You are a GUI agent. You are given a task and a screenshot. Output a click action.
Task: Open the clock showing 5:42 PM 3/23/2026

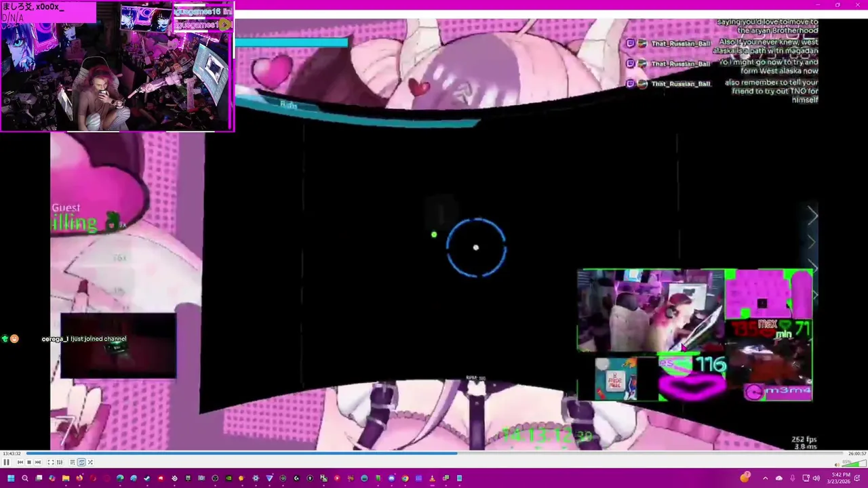point(839,479)
